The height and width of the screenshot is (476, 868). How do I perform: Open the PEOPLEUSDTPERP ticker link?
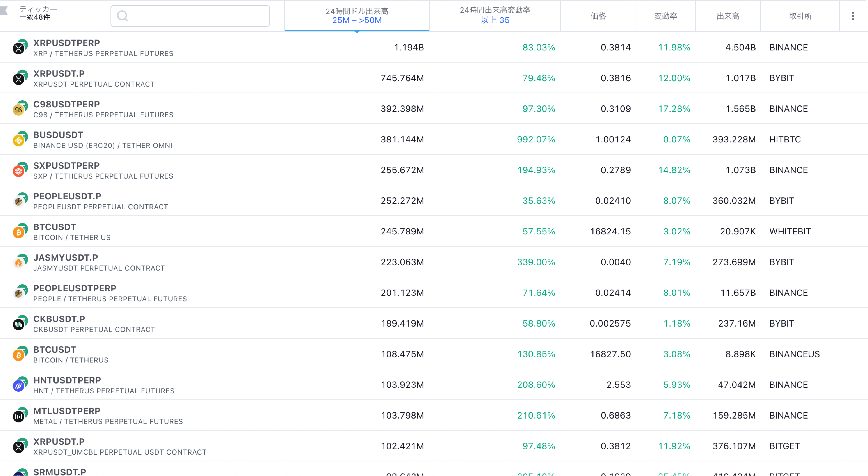click(x=75, y=288)
